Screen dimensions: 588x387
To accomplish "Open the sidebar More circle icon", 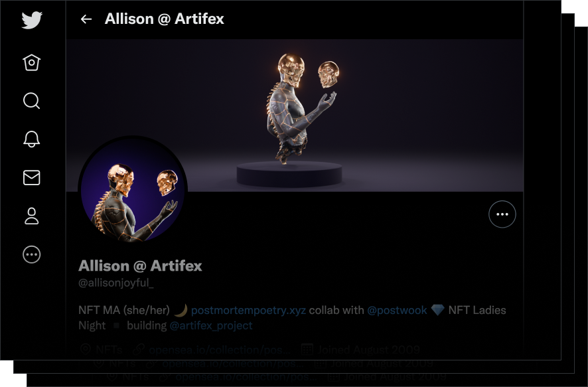I will coord(31,255).
